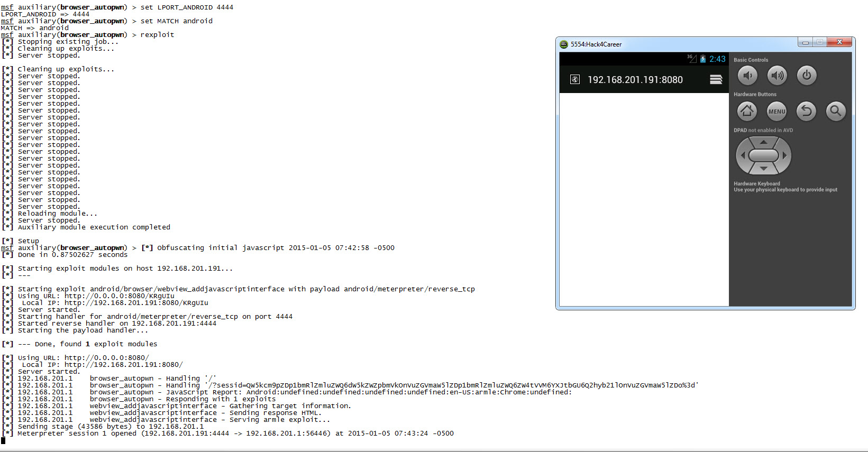Click 'Sending stage (43586 bytes)' line
868x452 pixels.
tap(103, 427)
